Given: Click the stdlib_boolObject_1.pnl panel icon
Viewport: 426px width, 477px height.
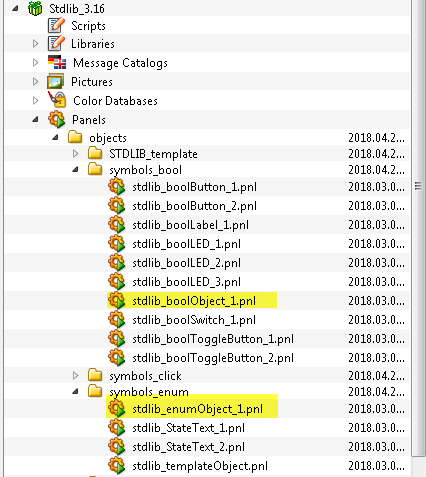Looking at the screenshot, I should [117, 301].
